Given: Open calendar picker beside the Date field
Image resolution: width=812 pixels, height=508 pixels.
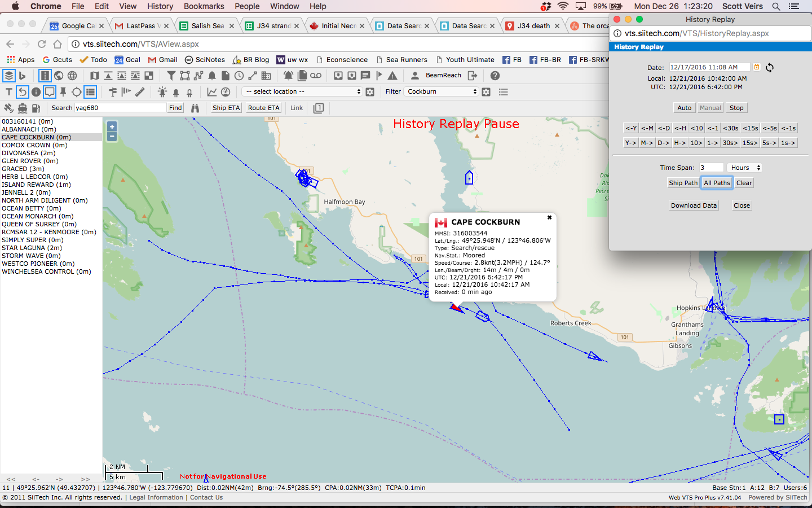Looking at the screenshot, I should click(x=757, y=67).
